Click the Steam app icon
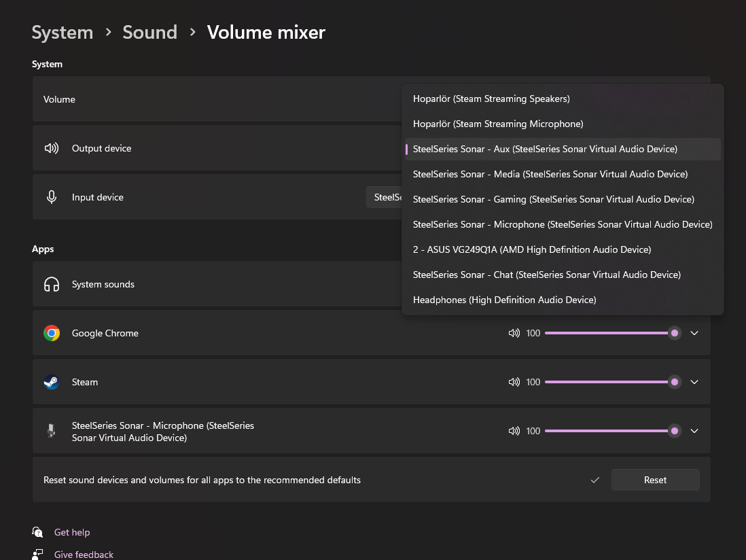 52,382
